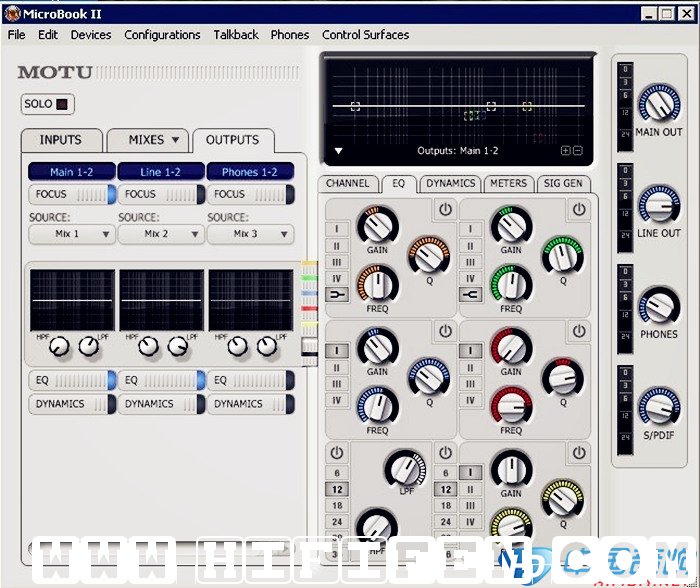Toggle DYNAMICS for Phones 1-2 output
Image resolution: width=700 pixels, height=588 pixels.
[250, 404]
